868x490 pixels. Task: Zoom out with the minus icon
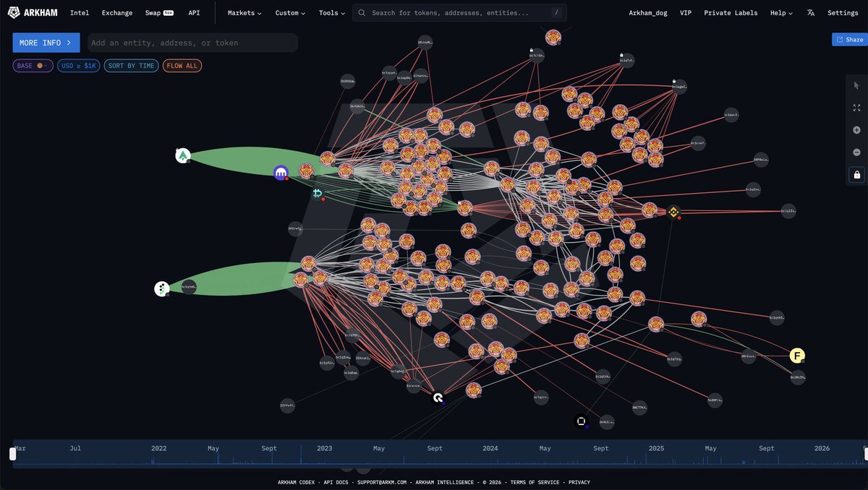tap(856, 152)
